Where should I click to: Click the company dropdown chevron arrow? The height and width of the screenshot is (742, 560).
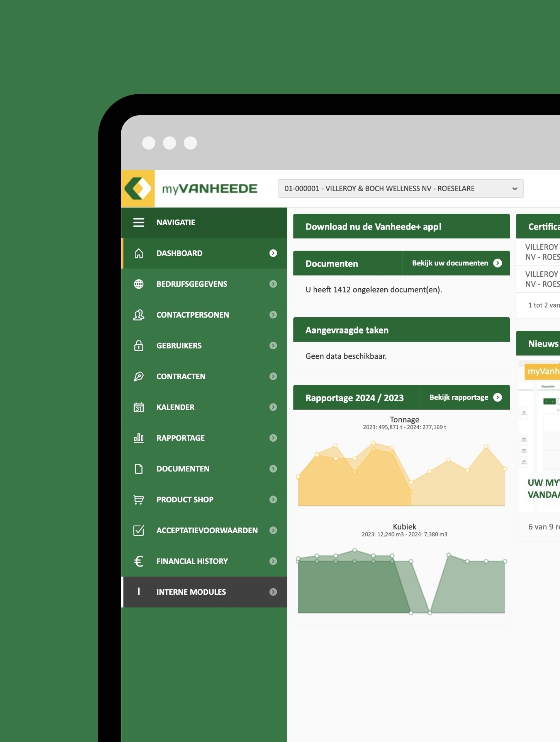tap(514, 189)
